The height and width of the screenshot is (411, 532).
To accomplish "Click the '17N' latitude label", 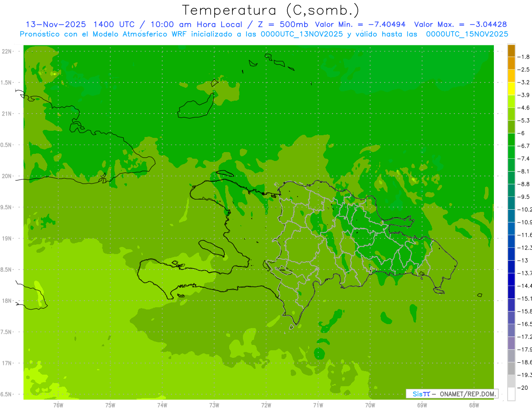I will point(7,363).
